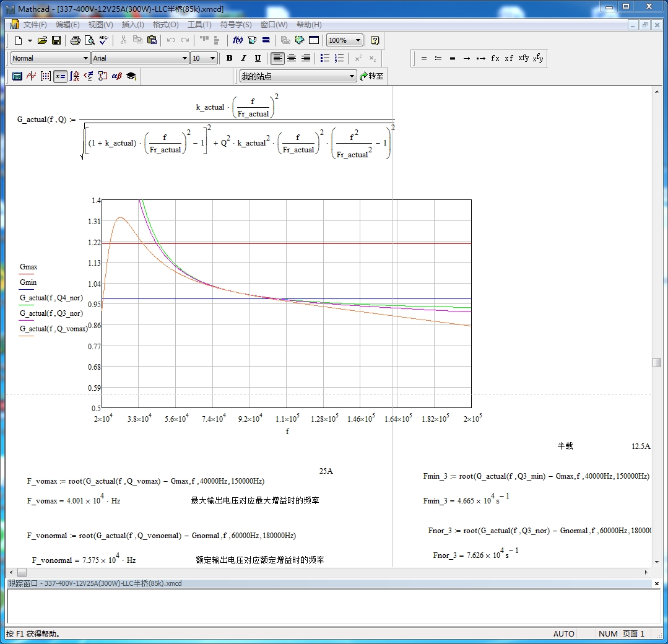The width and height of the screenshot is (668, 644).
Task: Insert function with the f(x) icon
Action: click(x=238, y=40)
